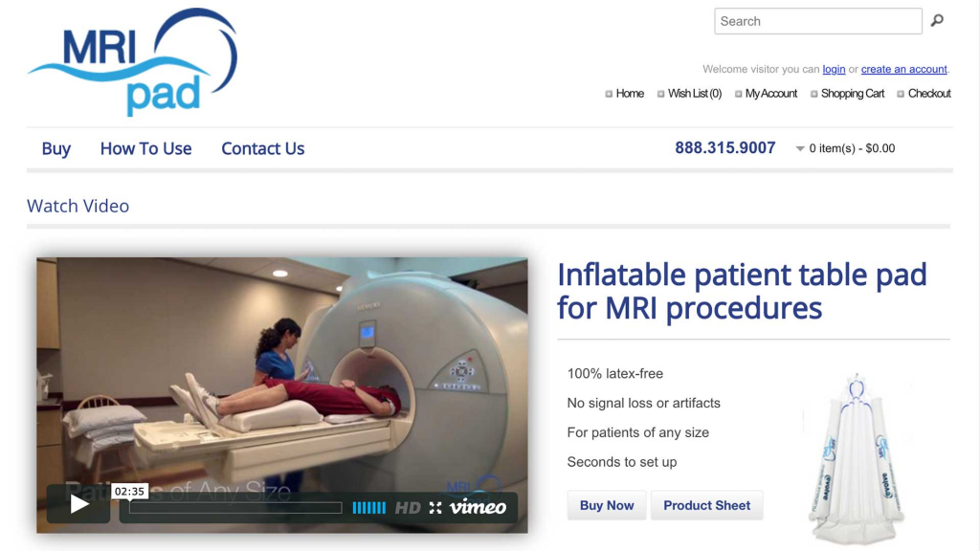Click the MRI pad logo
The height and width of the screenshot is (551, 980).
pos(132,61)
